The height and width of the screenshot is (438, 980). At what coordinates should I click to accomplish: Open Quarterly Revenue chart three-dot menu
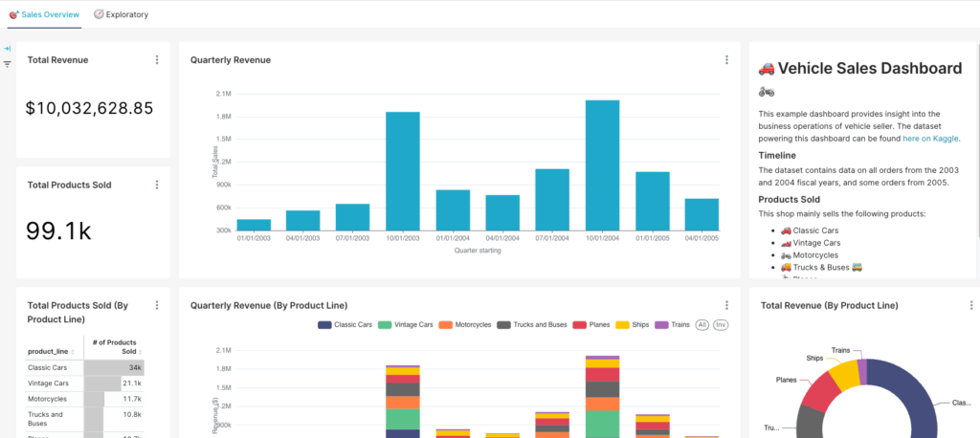pyautogui.click(x=726, y=60)
